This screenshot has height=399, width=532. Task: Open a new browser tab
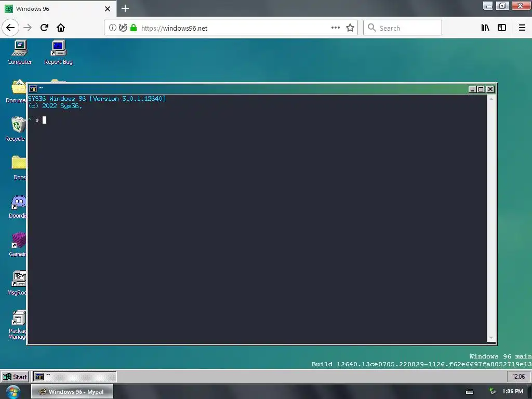(125, 8)
